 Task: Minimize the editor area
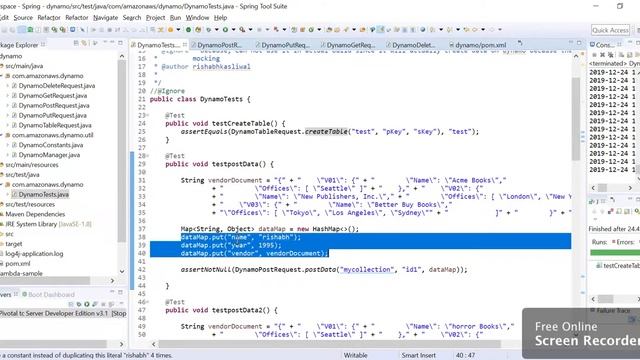[571, 42]
